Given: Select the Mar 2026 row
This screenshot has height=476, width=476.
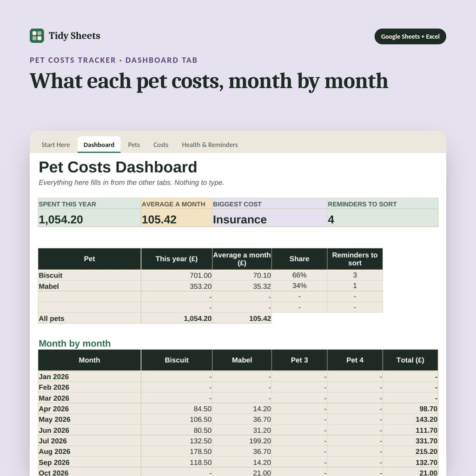Looking at the screenshot, I should click(238, 398).
